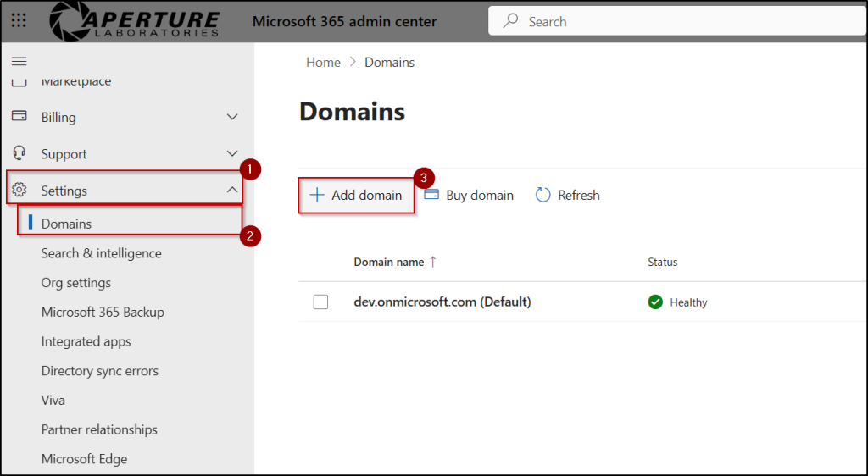Open Microsoft 365 Backup
Image resolution: width=868 pixels, height=476 pixels.
(103, 312)
